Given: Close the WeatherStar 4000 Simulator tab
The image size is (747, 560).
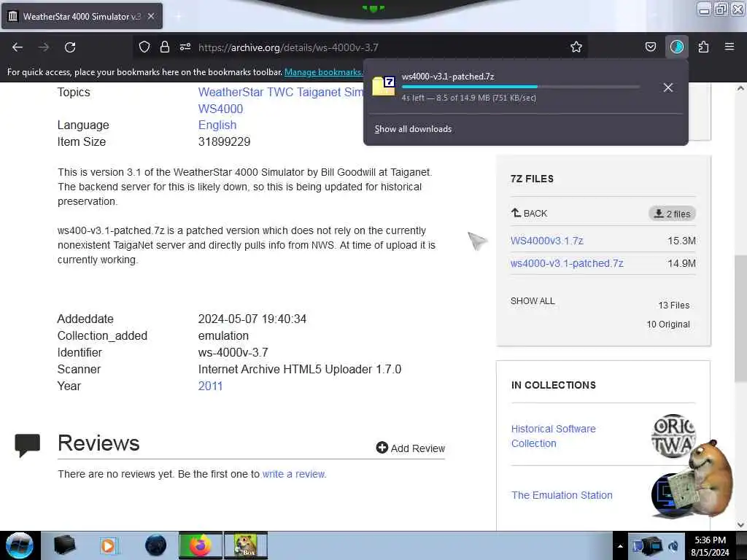Looking at the screenshot, I should 151,16.
